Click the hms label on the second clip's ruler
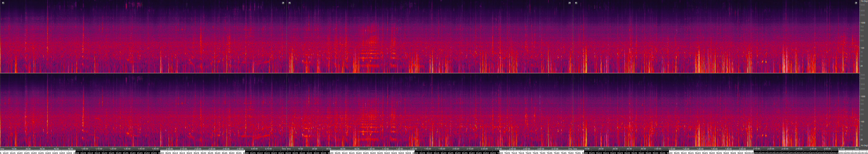This screenshot has width=868, height=154. (289, 149)
